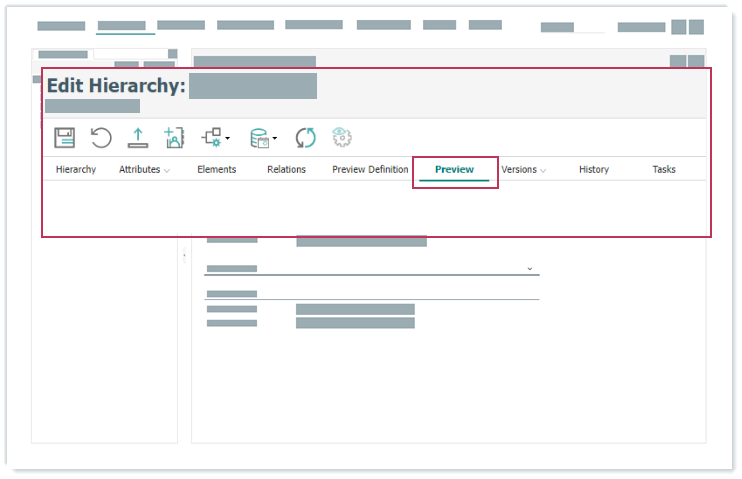Expand the Attributes tab menu
This screenshot has width=742, height=479.
click(x=144, y=170)
